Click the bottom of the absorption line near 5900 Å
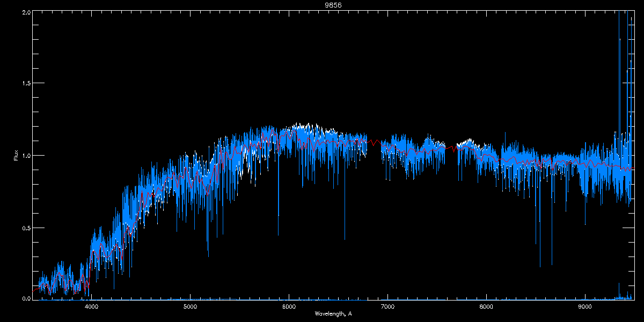The image size is (644, 322). pos(278,234)
